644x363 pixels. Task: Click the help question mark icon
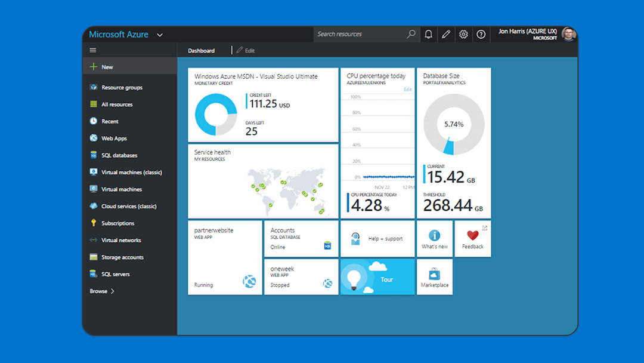pyautogui.click(x=481, y=34)
